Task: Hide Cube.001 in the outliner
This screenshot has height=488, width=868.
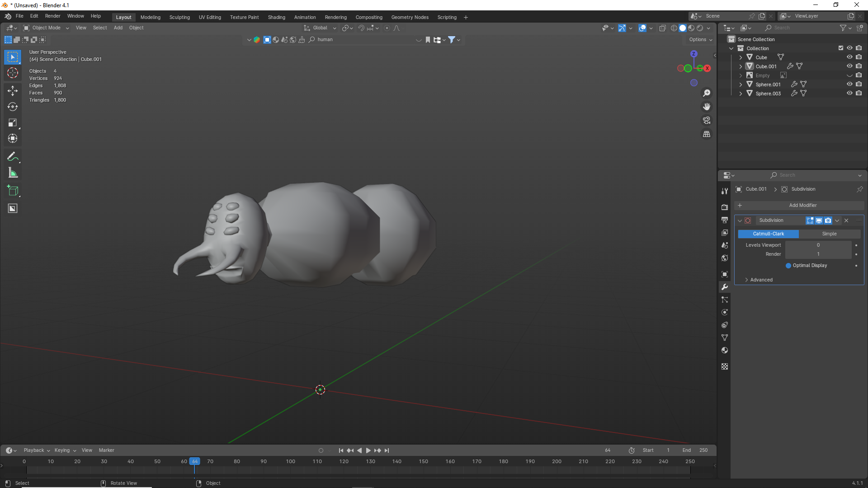Action: tap(849, 66)
